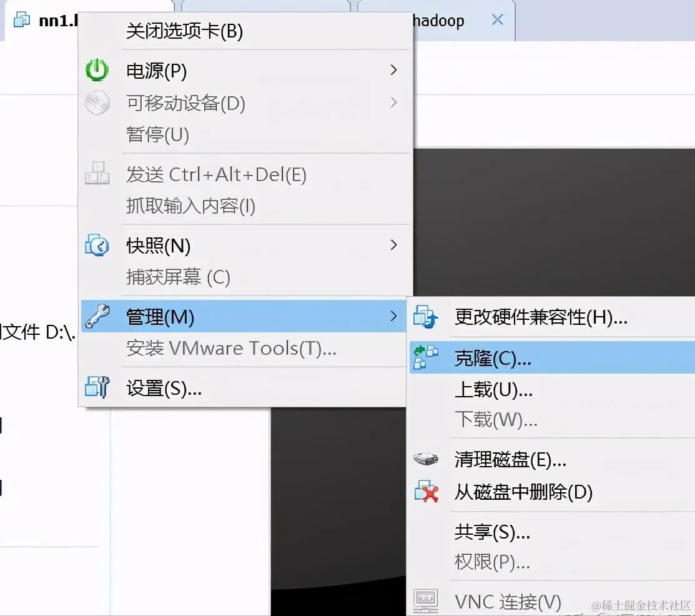Expand the 快照(N) submenu arrow
The height and width of the screenshot is (616, 695).
[x=393, y=245]
